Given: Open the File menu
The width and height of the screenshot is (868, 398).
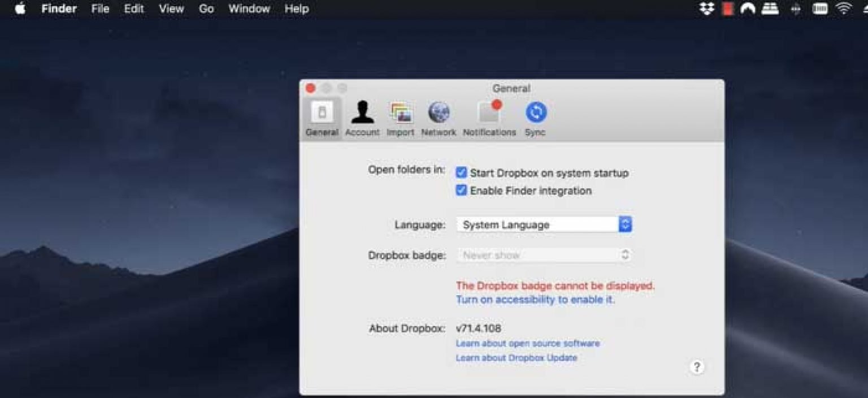Looking at the screenshot, I should 100,8.
